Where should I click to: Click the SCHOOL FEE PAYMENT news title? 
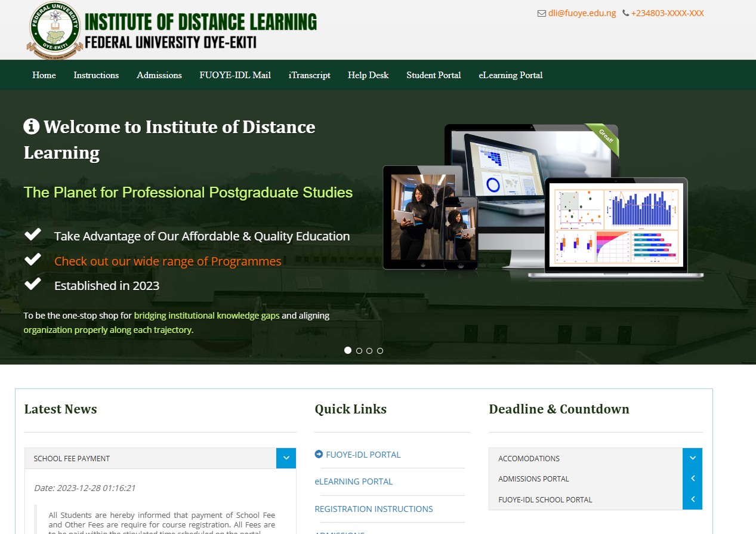[72, 459]
